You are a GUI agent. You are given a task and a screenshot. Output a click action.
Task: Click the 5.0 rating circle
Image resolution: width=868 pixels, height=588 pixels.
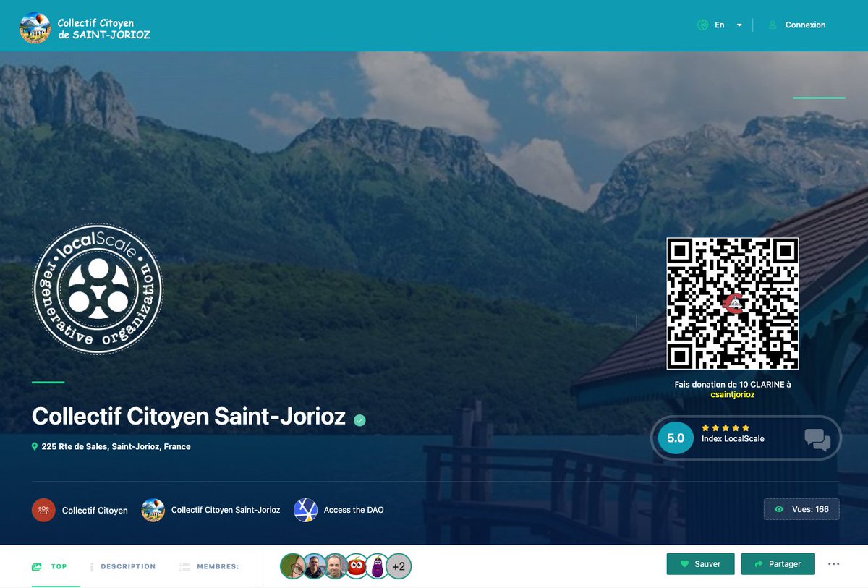tap(675, 438)
